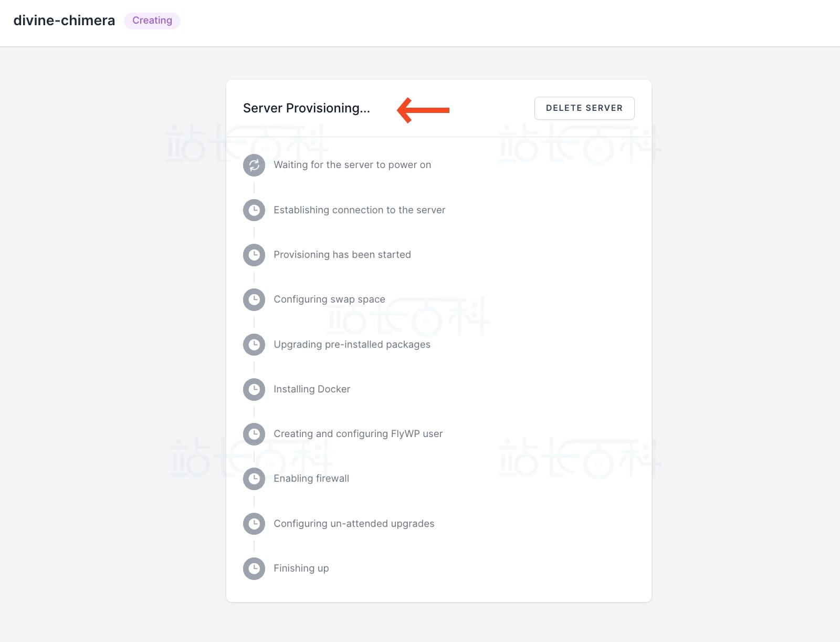Select the Enabling firewall step label

click(311, 479)
